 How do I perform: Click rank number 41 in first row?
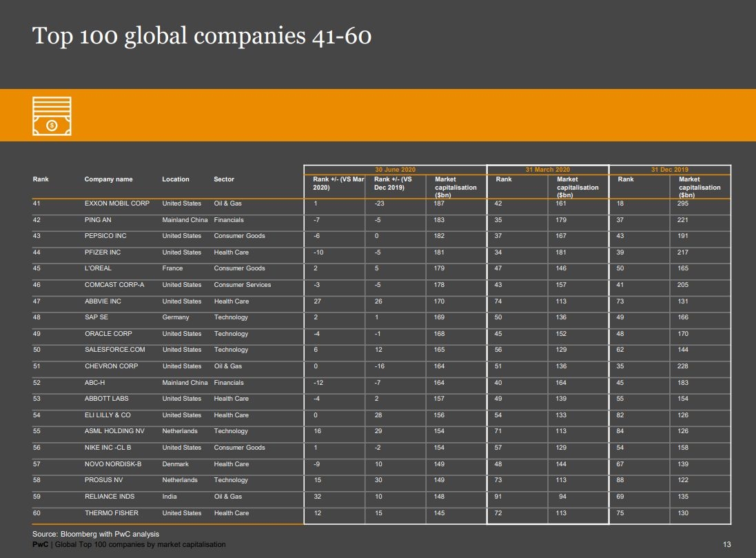point(37,203)
